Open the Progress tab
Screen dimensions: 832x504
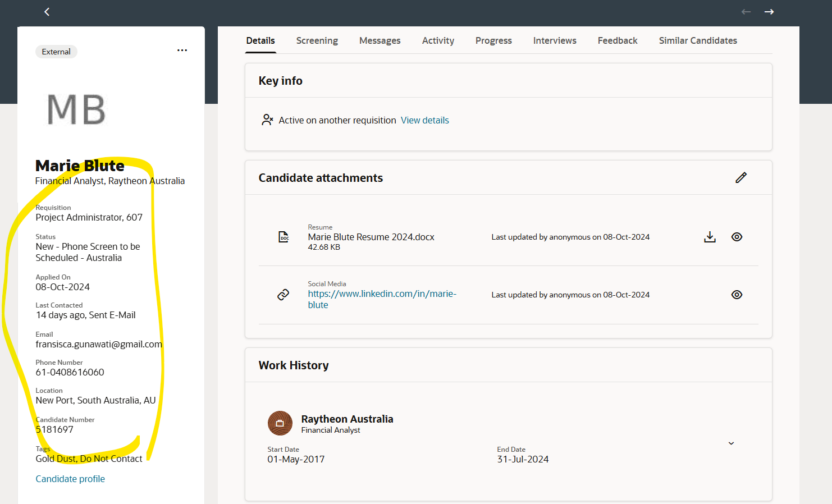[x=493, y=40]
